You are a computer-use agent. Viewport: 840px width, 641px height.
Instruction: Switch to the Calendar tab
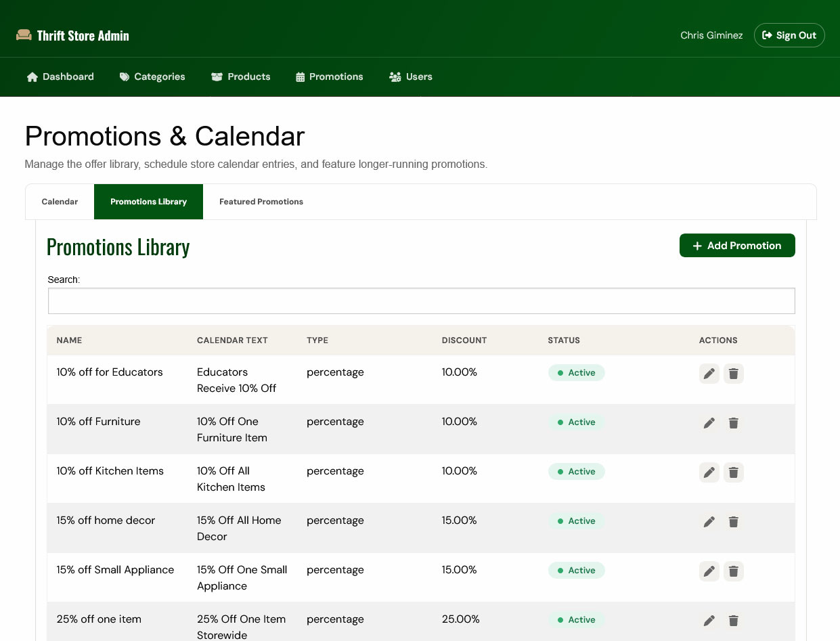point(60,202)
